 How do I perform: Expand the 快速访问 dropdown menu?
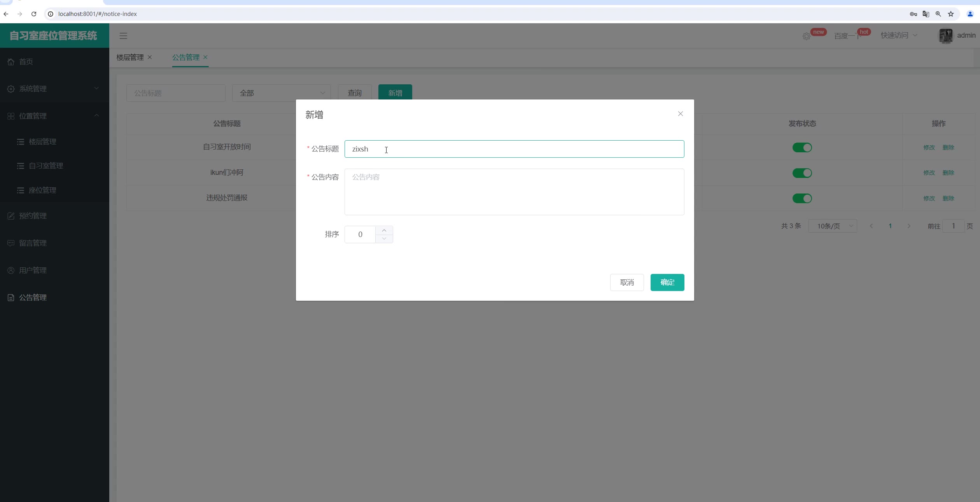click(898, 36)
